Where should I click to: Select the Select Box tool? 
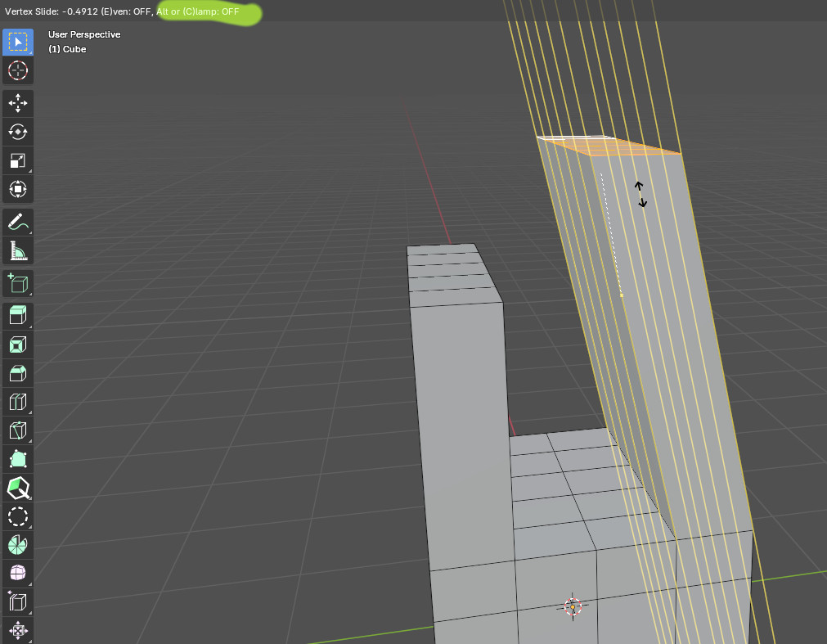[x=18, y=43]
